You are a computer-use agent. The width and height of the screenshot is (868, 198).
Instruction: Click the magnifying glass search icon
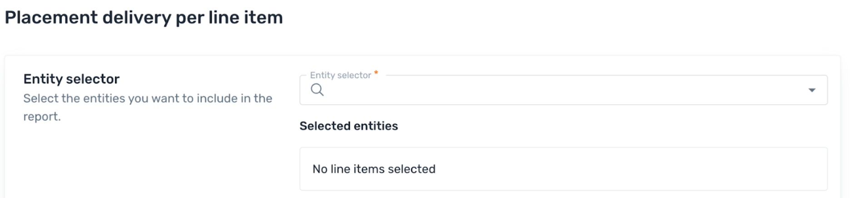point(317,90)
